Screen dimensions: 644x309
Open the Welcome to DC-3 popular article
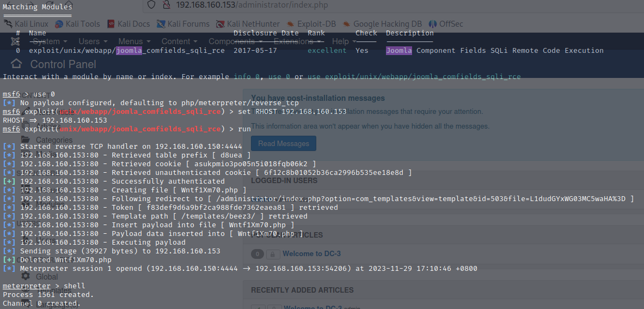pos(312,254)
